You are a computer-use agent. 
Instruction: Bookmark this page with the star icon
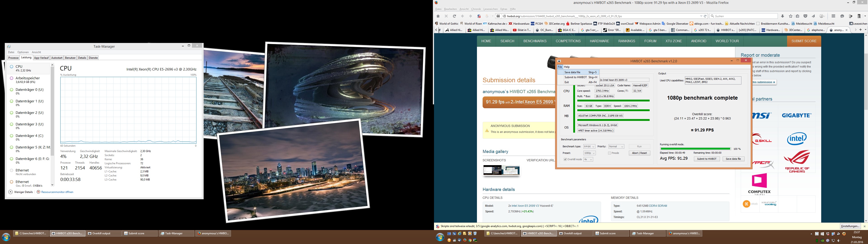click(x=790, y=16)
